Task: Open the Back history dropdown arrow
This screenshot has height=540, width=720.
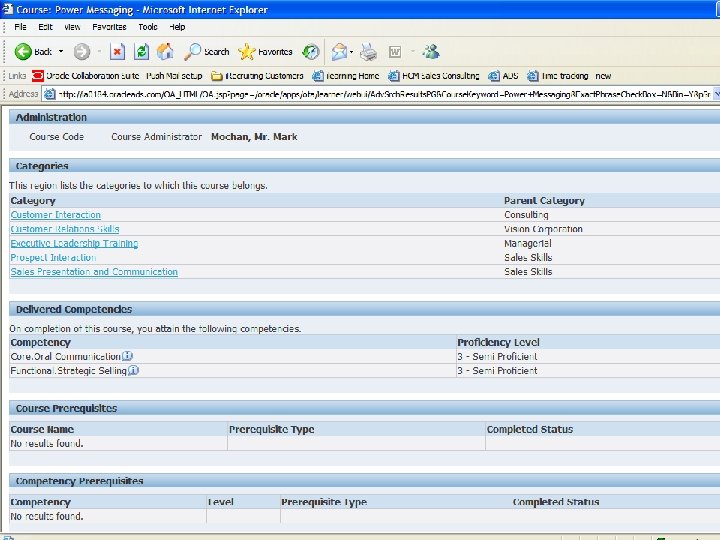Action: click(61, 51)
